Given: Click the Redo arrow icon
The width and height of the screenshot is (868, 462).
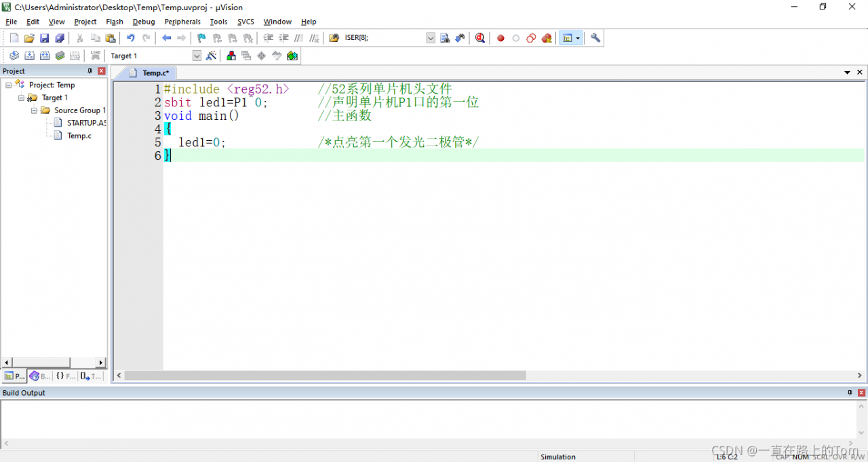Looking at the screenshot, I should point(146,39).
